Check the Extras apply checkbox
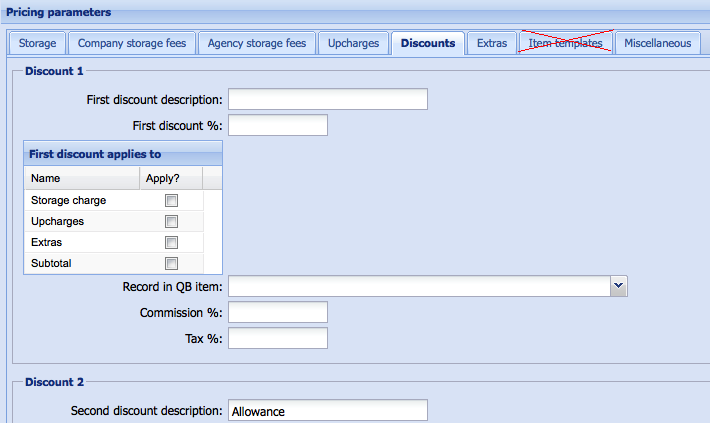This screenshot has height=423, width=710. tap(171, 243)
